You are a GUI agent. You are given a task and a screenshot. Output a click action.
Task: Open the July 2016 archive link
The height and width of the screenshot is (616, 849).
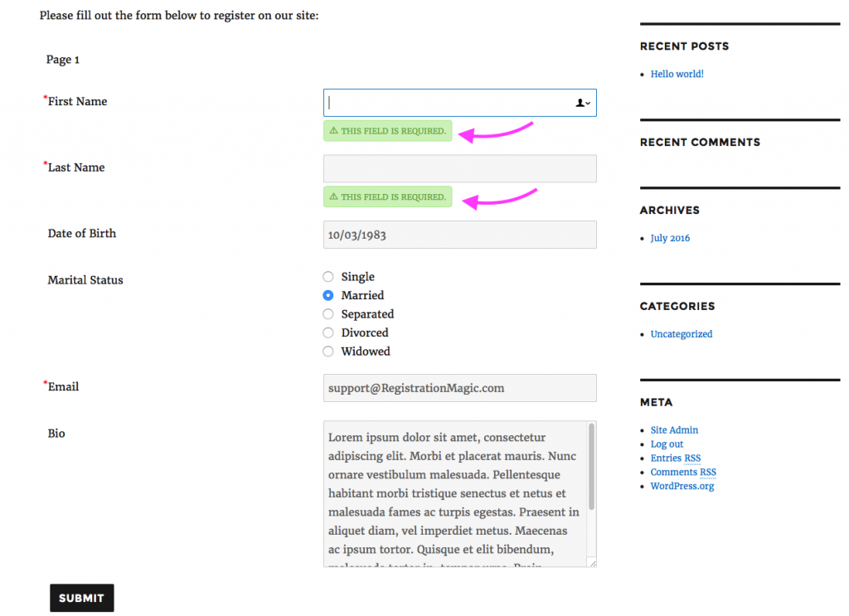click(x=670, y=238)
